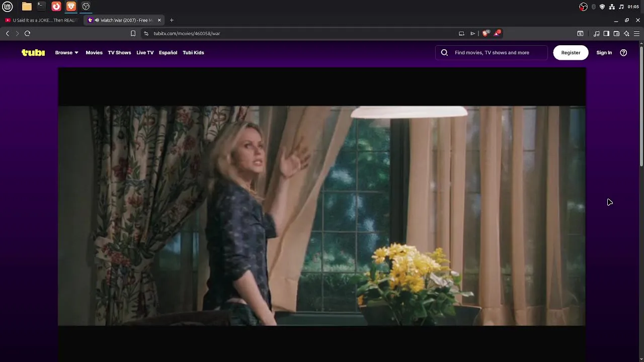The image size is (644, 362).
Task: Open the Español section
Action: [x=168, y=52]
